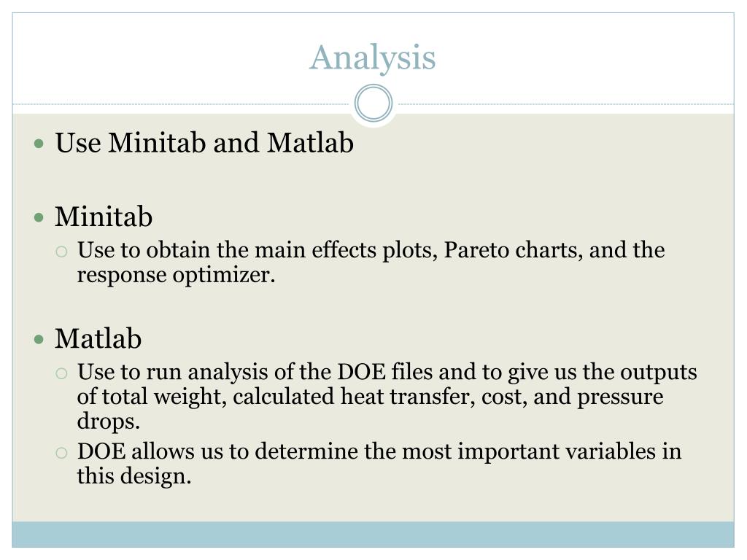Click the word drops
This screenshot has width=747, height=560.
click(x=109, y=422)
